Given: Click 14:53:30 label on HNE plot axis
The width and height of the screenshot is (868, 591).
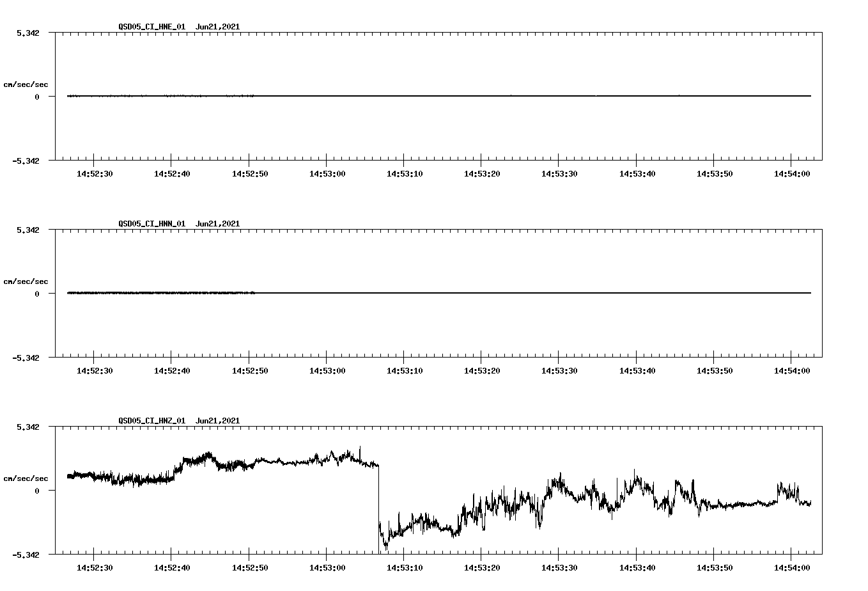Looking at the screenshot, I should (x=559, y=173).
